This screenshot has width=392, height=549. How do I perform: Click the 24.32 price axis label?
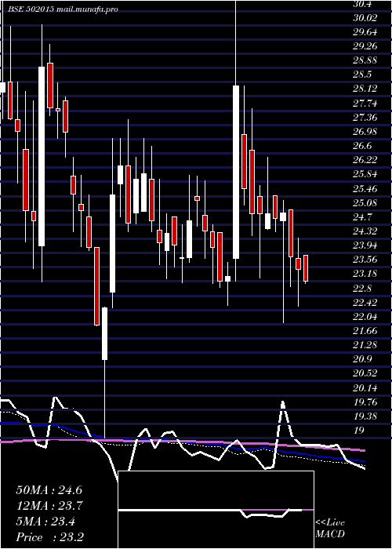tap(365, 231)
